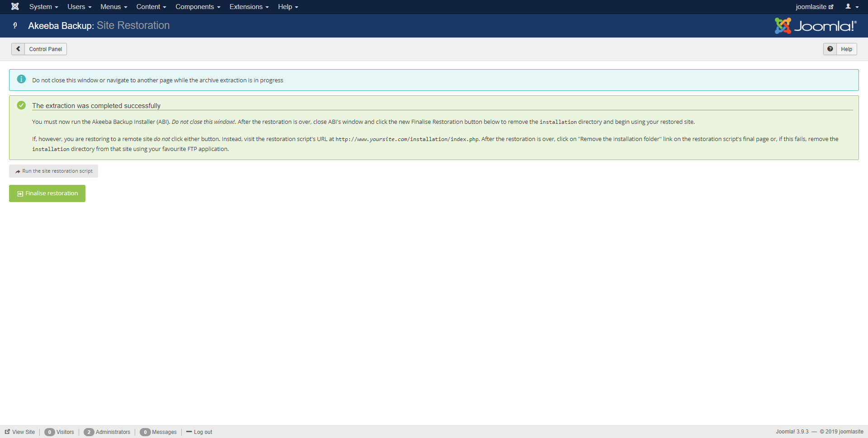The width and height of the screenshot is (868, 438).
Task: Click Run the site restoration script
Action: [54, 171]
